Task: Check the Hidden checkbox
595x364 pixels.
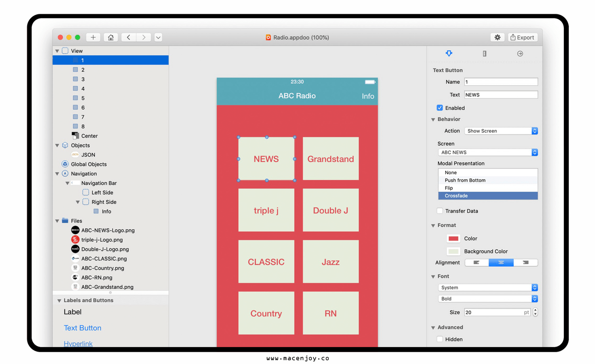Action: click(440, 339)
